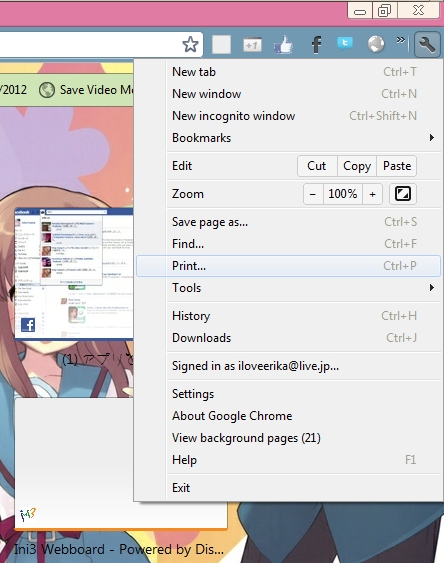Open the wrench Chrome menu button
This screenshot has height=563, width=444.
tap(427, 45)
